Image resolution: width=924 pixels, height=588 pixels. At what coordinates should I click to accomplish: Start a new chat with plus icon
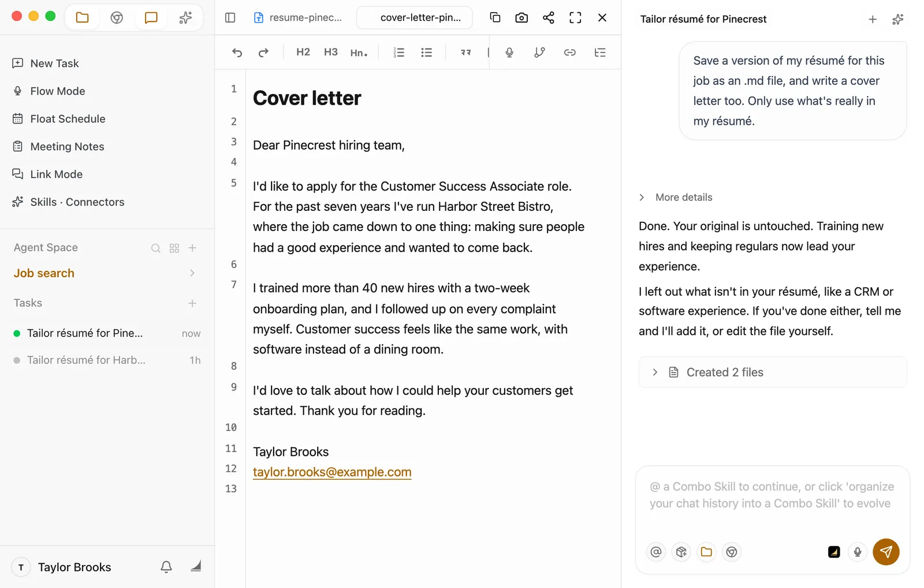pos(873,20)
